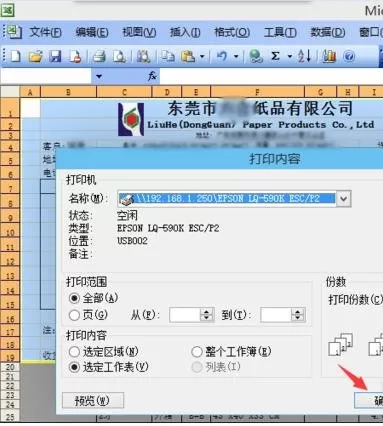
Task: Open the 文件(F) menu
Action: [x=45, y=32]
